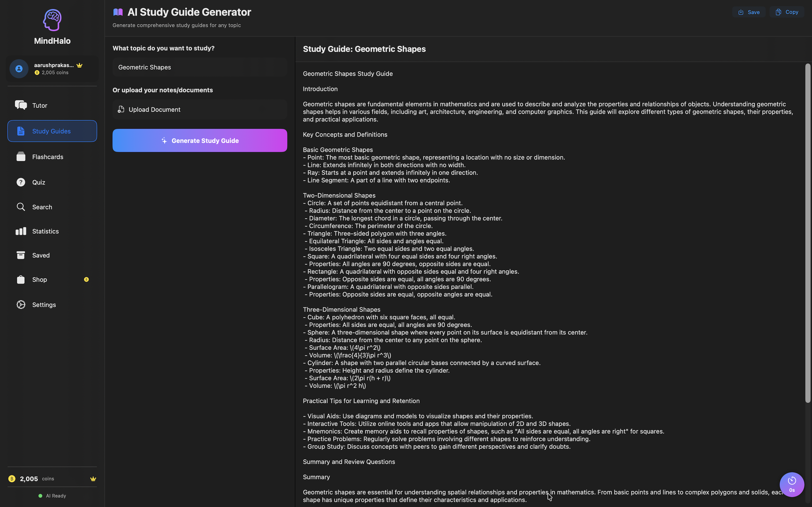Click the timer circle at bottom right

[791, 484]
